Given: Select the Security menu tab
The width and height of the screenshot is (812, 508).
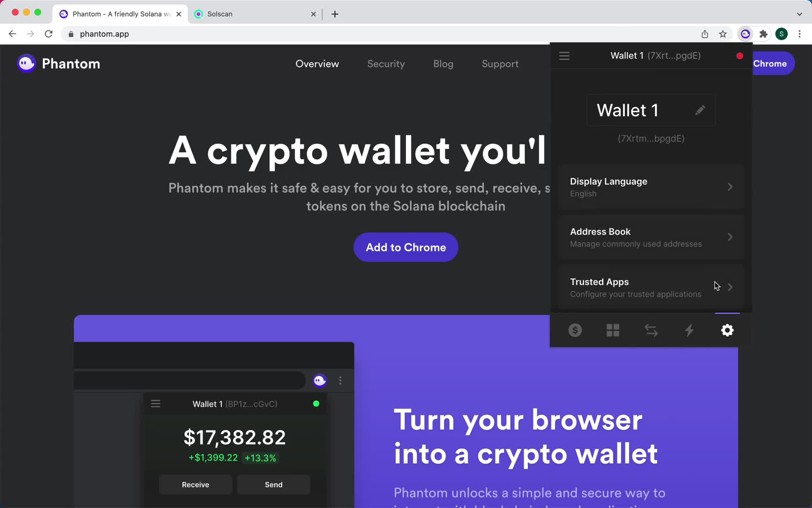Looking at the screenshot, I should coord(386,64).
